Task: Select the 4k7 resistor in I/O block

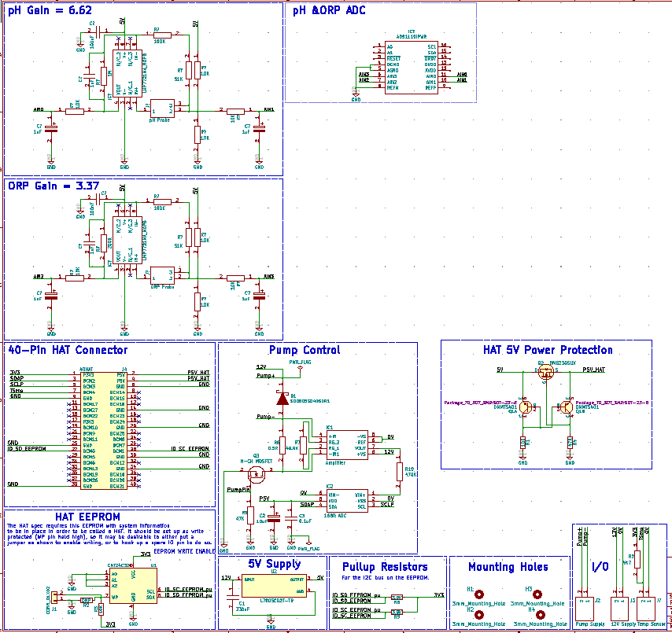Action: tap(637, 559)
